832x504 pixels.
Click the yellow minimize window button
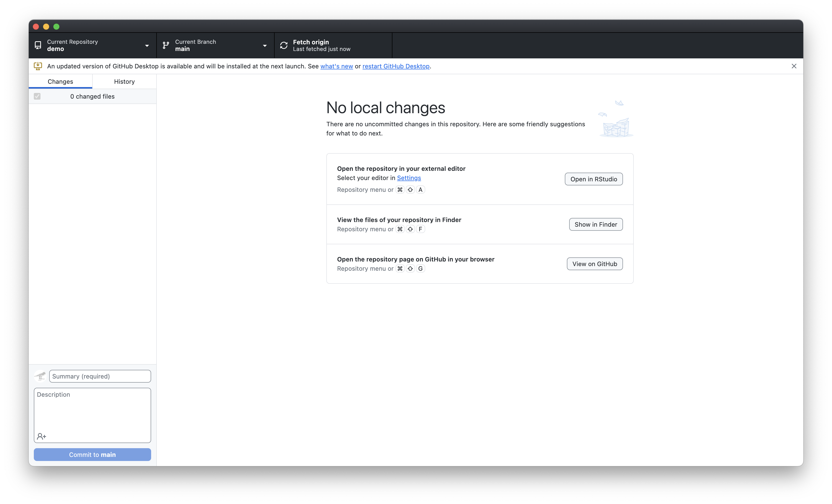pos(46,27)
